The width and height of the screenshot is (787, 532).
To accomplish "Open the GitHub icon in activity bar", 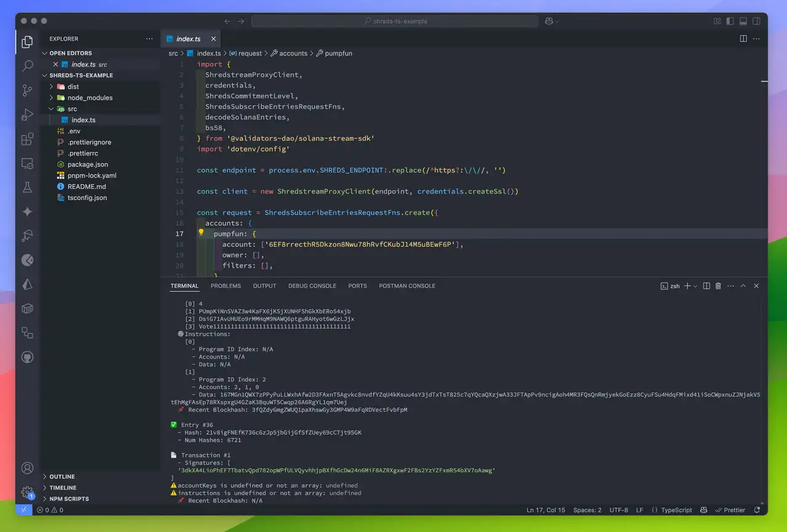I will click(x=27, y=357).
